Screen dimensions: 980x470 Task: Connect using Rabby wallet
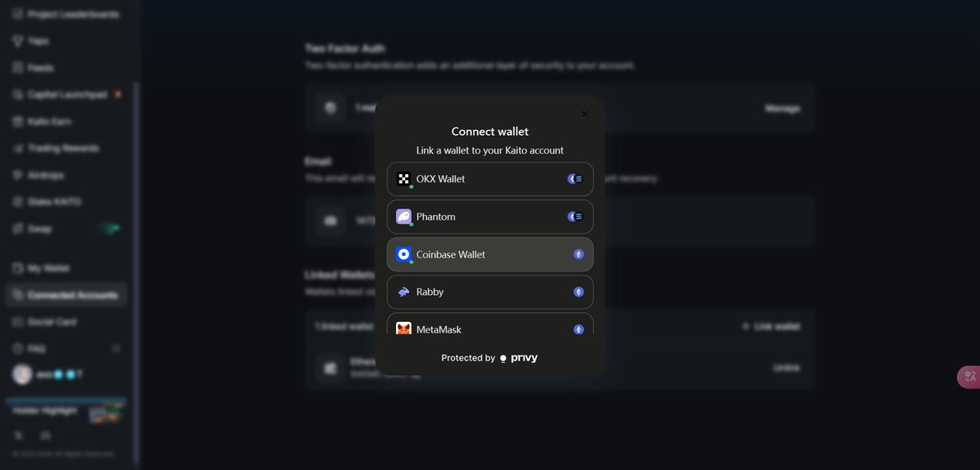point(490,292)
